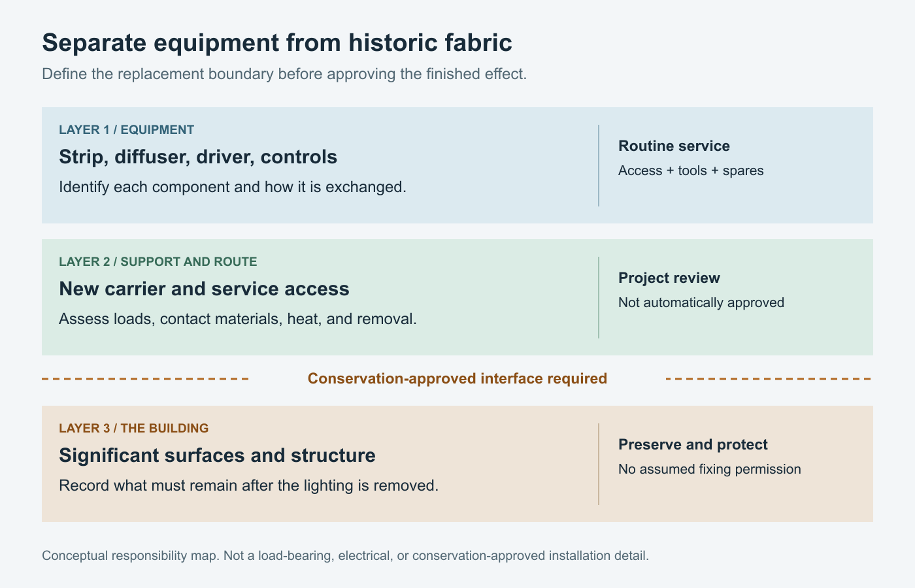Click 'Assess loads, contact materials, heat, and removal.'

[x=238, y=319]
